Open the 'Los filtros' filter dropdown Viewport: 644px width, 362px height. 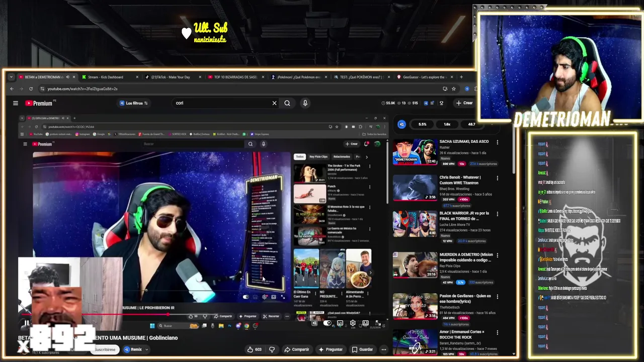(x=134, y=103)
